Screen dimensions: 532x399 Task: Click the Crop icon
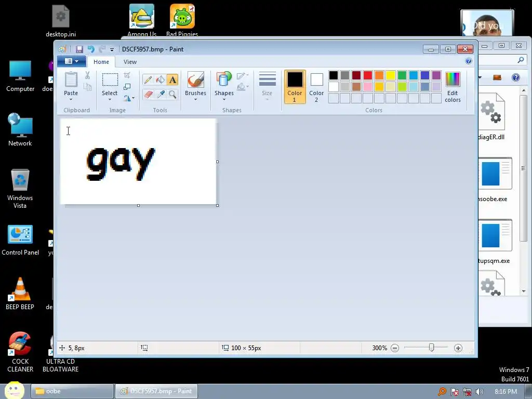[x=127, y=75]
